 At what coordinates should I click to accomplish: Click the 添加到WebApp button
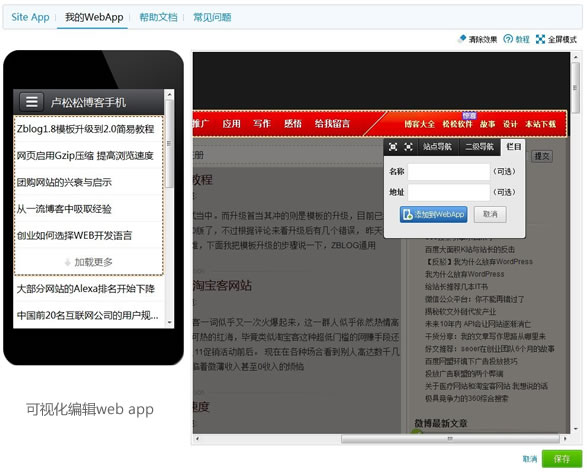pyautogui.click(x=434, y=214)
